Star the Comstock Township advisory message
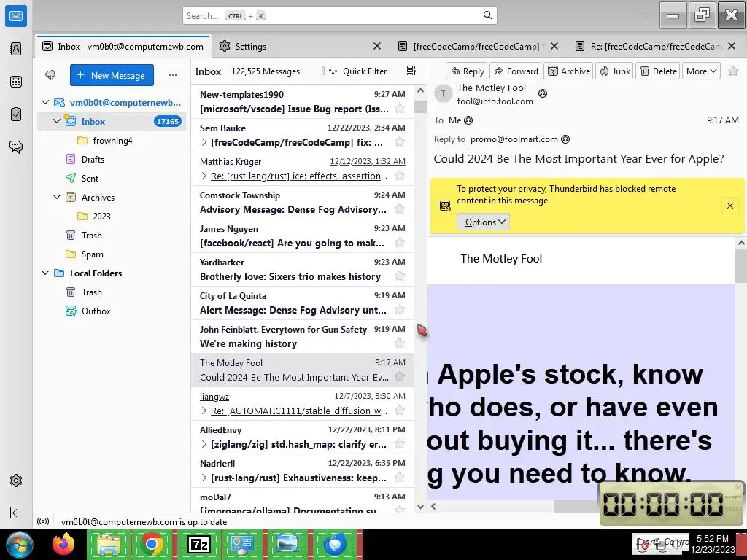Viewport: 747px width, 560px height. coord(400,209)
